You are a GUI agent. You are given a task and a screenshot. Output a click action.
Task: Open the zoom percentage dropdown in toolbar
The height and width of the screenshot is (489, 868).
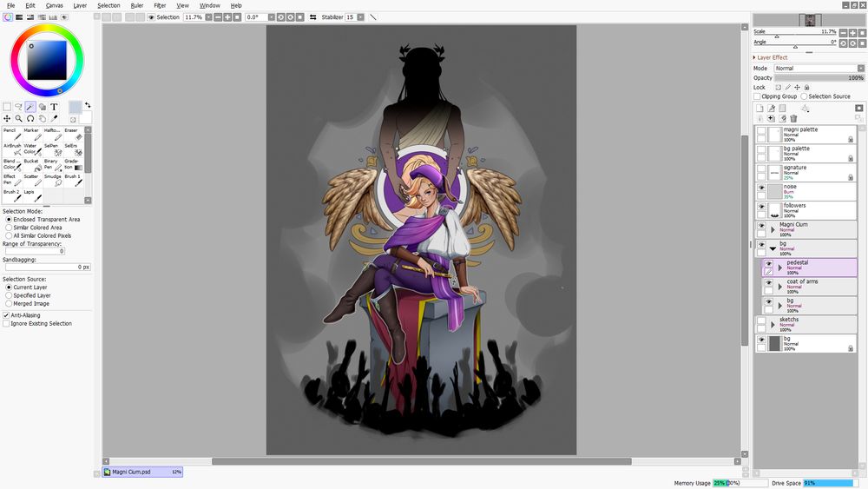click(208, 17)
